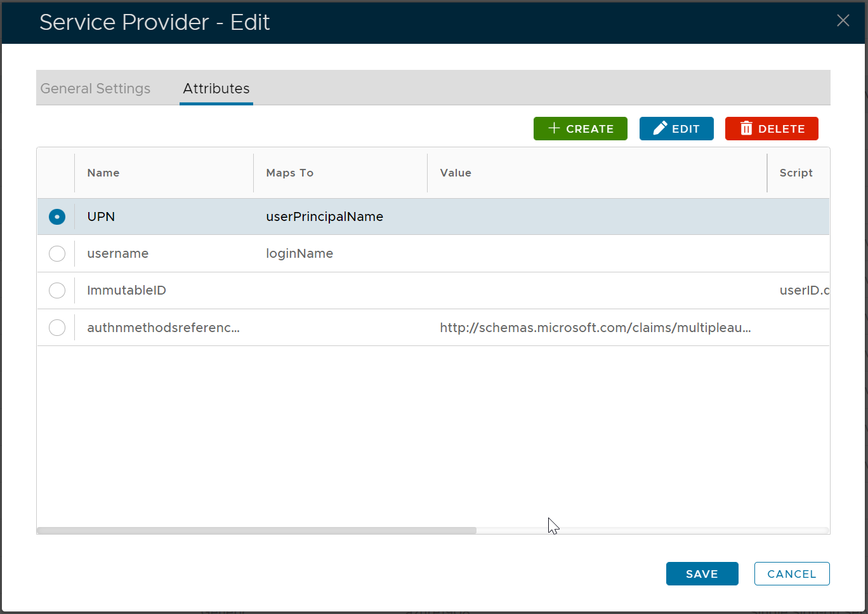Open the Attributes tab
This screenshot has width=868, height=614.
216,89
